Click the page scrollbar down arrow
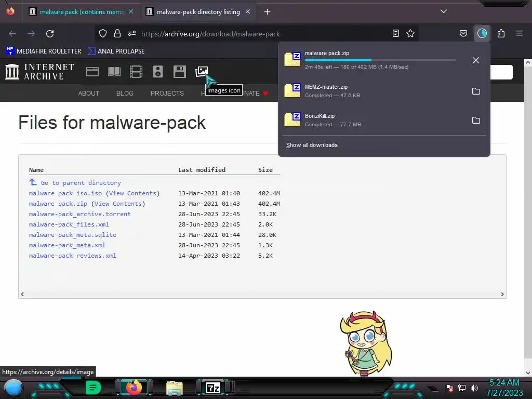 [x=528, y=373]
